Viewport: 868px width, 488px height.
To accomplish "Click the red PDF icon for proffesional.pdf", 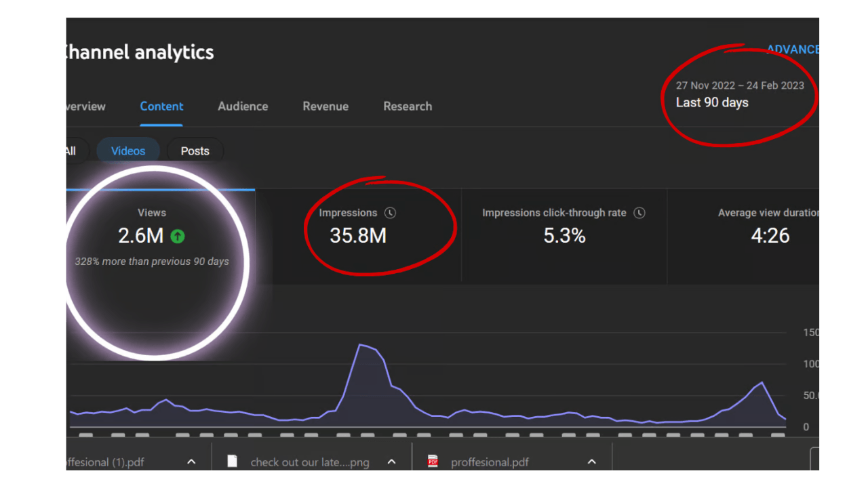I will point(433,462).
